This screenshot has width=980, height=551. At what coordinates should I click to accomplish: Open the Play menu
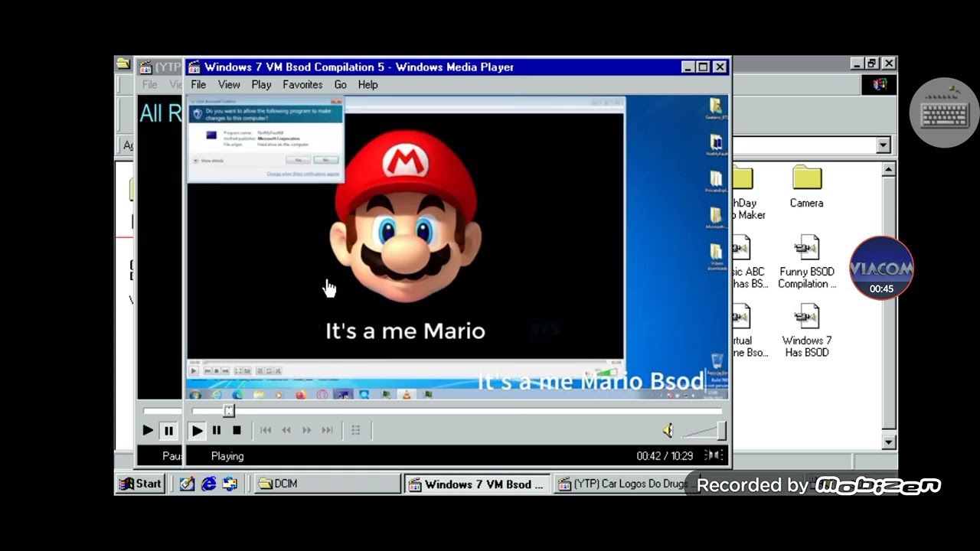pyautogui.click(x=261, y=85)
